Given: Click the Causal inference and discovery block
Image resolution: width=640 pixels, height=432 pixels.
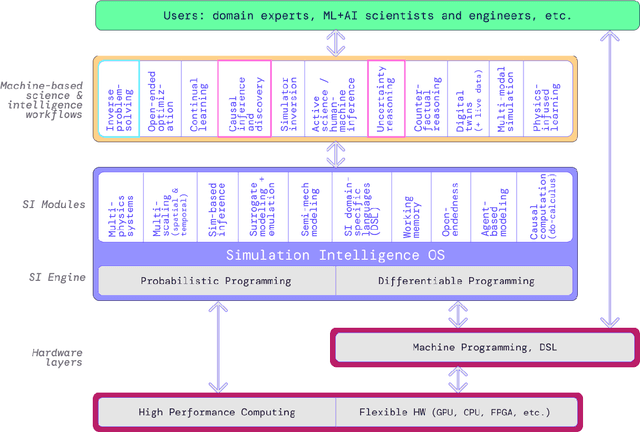Looking at the screenshot, I should [x=244, y=99].
